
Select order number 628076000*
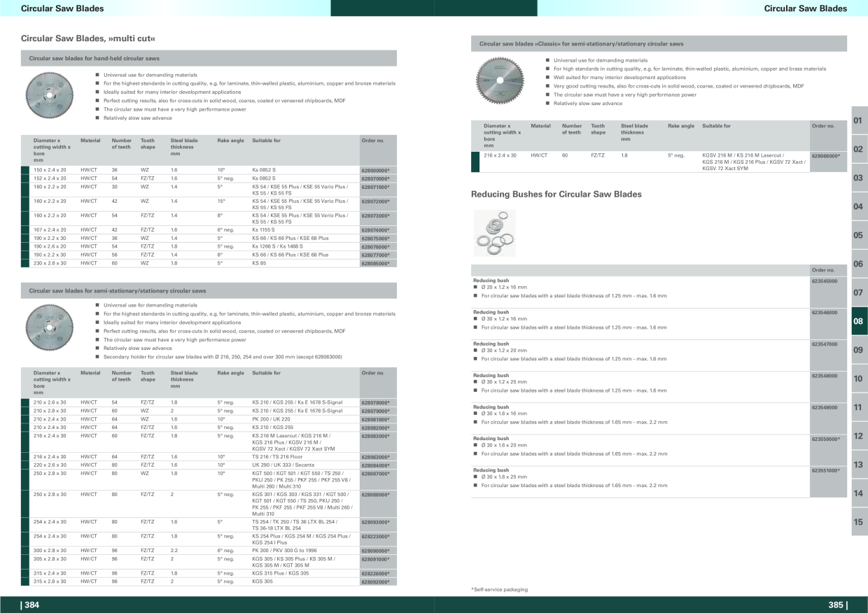point(375,247)
